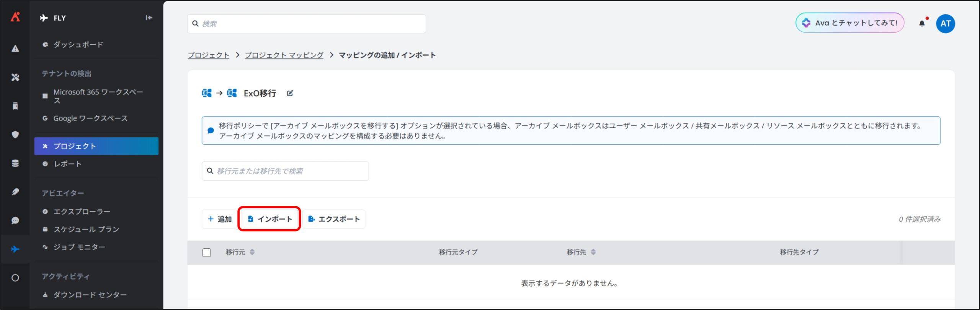The height and width of the screenshot is (310, 980).
Task: Open the AT user avatar menu
Action: (x=945, y=23)
